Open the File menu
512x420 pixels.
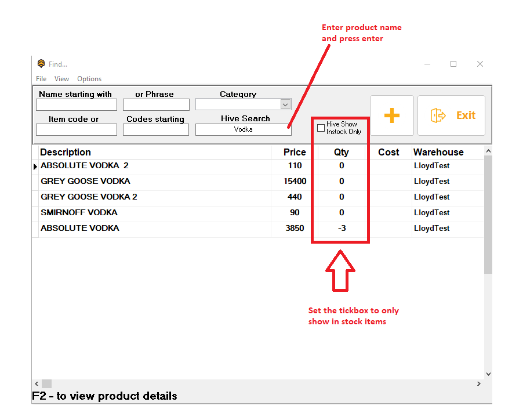[41, 79]
